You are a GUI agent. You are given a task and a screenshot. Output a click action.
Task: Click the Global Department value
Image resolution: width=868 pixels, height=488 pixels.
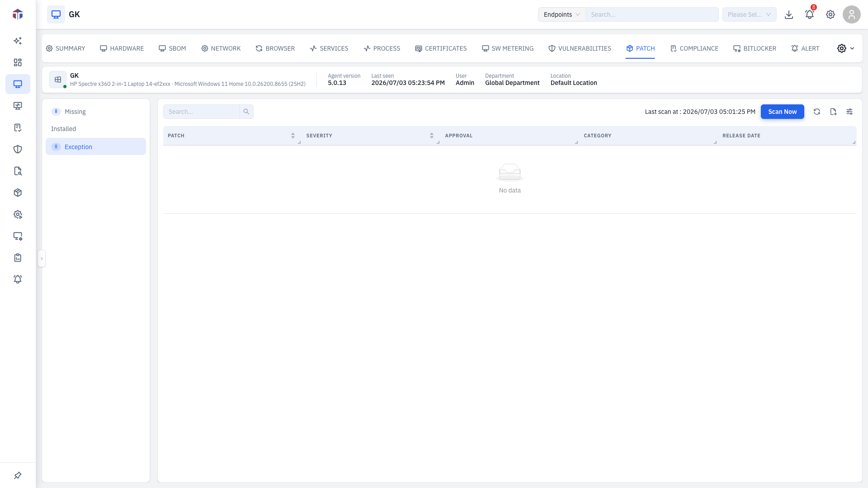[x=512, y=83]
